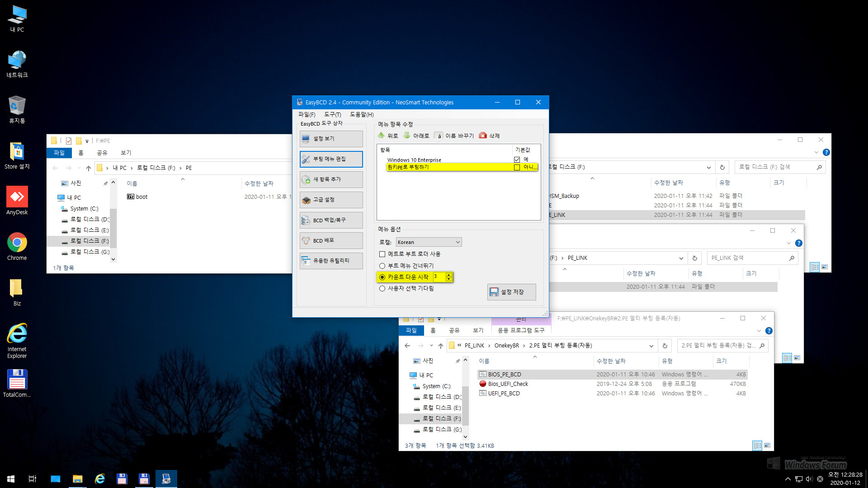The width and height of the screenshot is (868, 488).
Task: Select 원키PE로 부팅하기 boot entry
Action: [x=408, y=167]
